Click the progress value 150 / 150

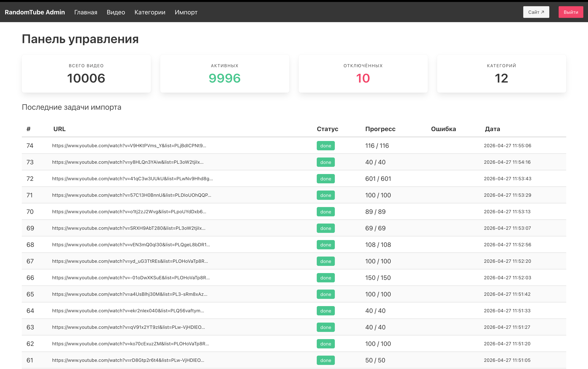[x=378, y=278]
